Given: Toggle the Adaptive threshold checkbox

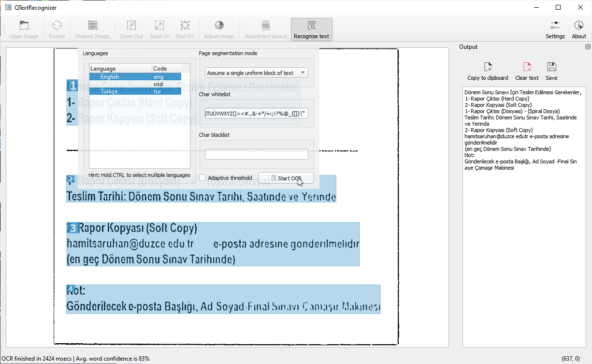Looking at the screenshot, I should 203,178.
